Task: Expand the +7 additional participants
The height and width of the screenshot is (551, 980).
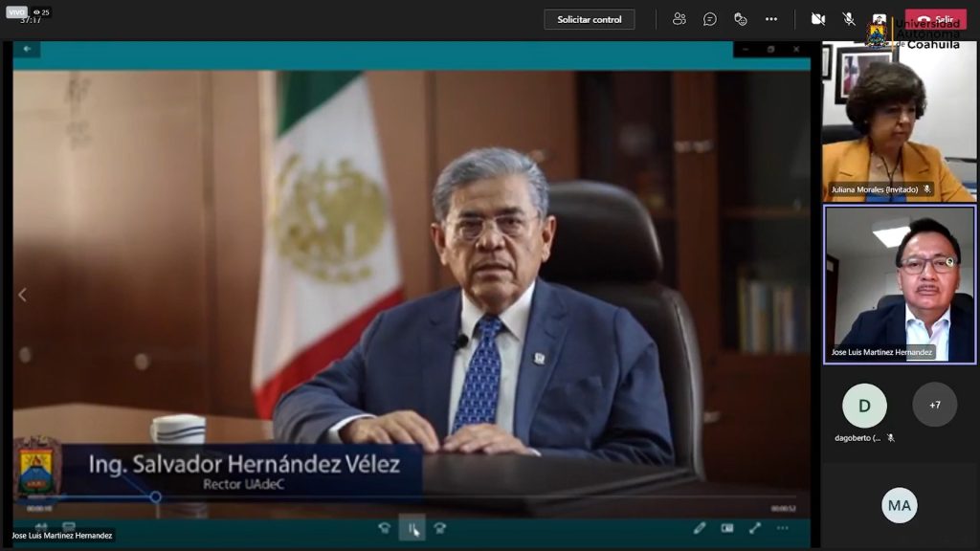Action: coord(934,405)
